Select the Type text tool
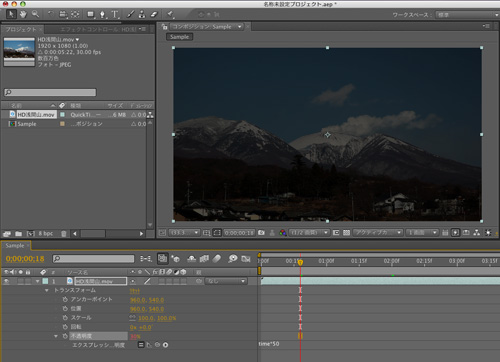 (115, 14)
